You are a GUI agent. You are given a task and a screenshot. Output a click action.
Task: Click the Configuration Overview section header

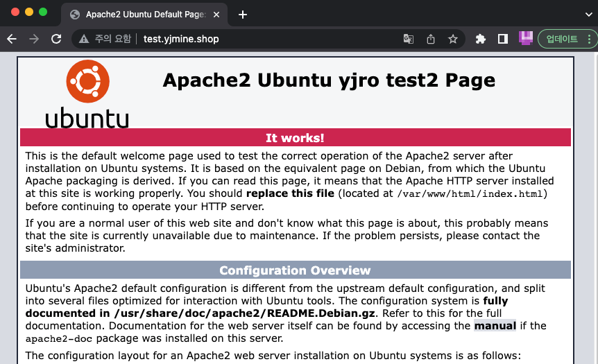[x=295, y=270]
